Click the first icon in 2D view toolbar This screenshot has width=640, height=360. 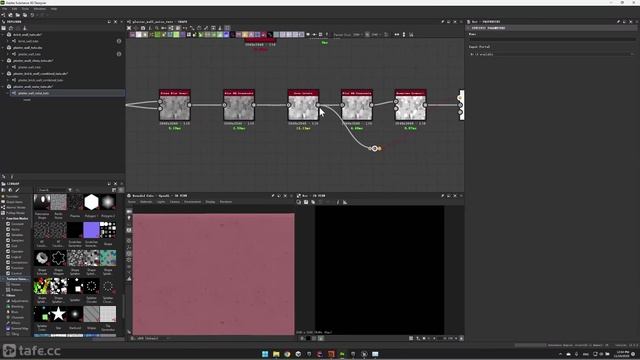click(x=299, y=202)
